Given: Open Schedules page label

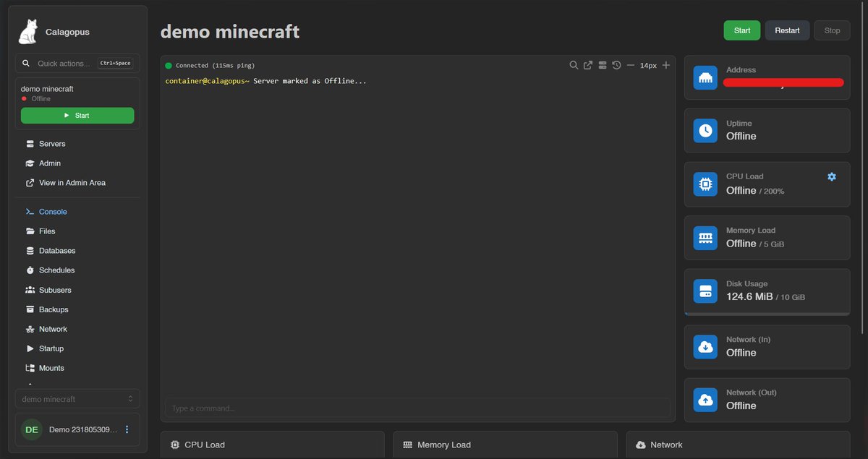Looking at the screenshot, I should tap(56, 270).
